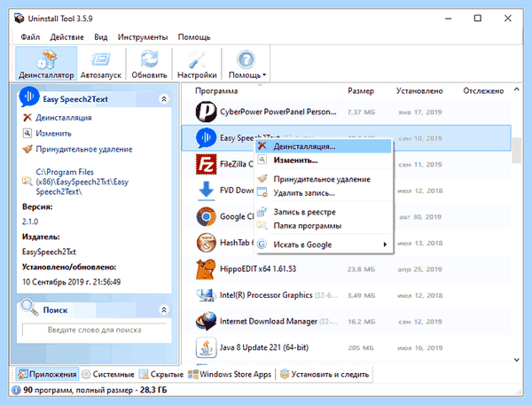Click the version value 2.1.0

30,222
